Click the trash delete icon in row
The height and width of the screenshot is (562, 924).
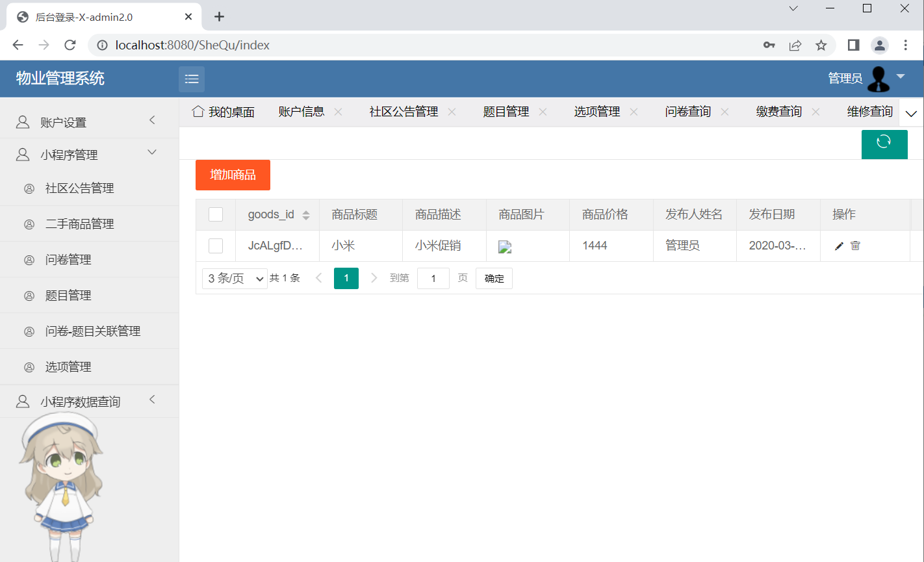855,246
